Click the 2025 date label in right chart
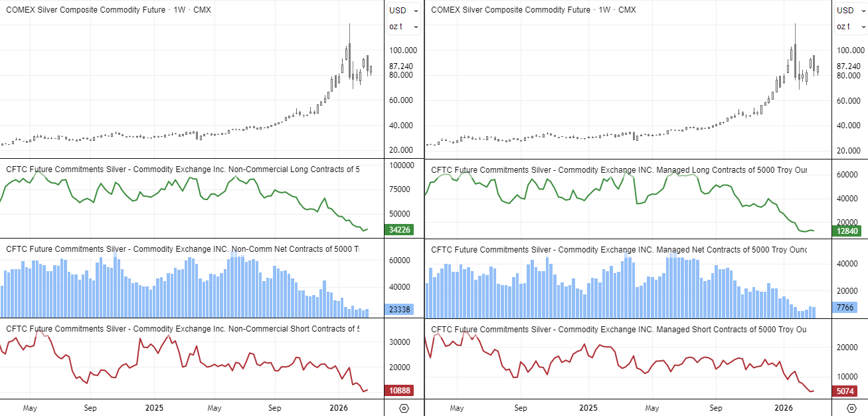The height and width of the screenshot is (416, 868). click(588, 408)
